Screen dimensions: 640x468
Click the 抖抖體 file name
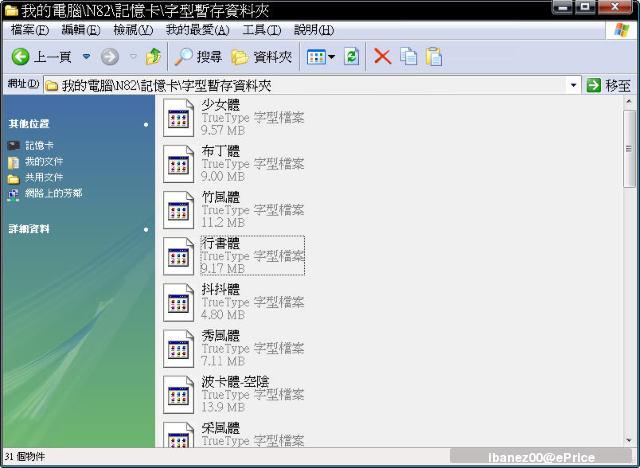(220, 289)
